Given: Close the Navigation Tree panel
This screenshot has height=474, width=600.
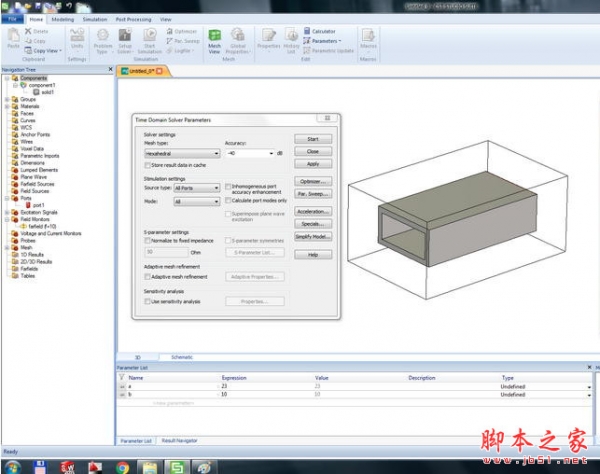Looking at the screenshot, I should (111, 69).
